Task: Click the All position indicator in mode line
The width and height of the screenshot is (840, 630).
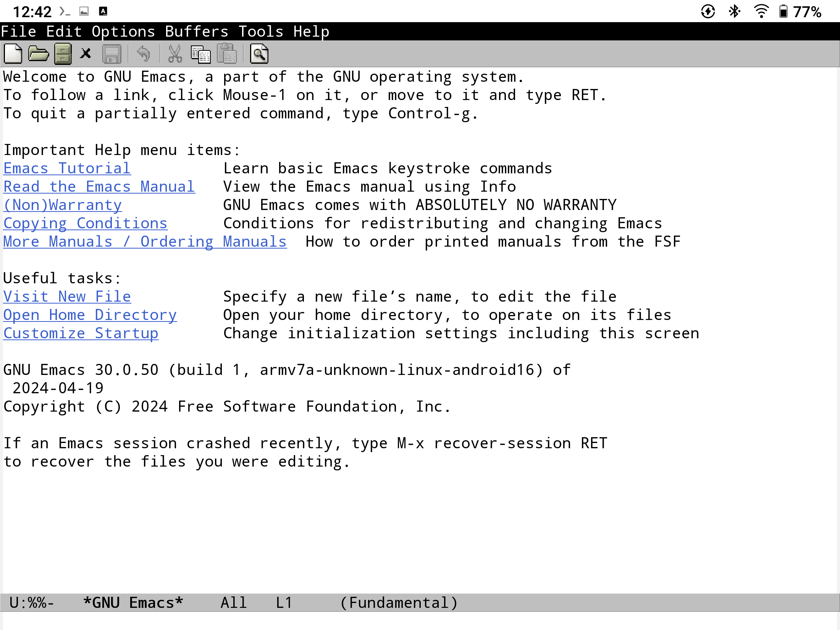Action: pos(234,603)
